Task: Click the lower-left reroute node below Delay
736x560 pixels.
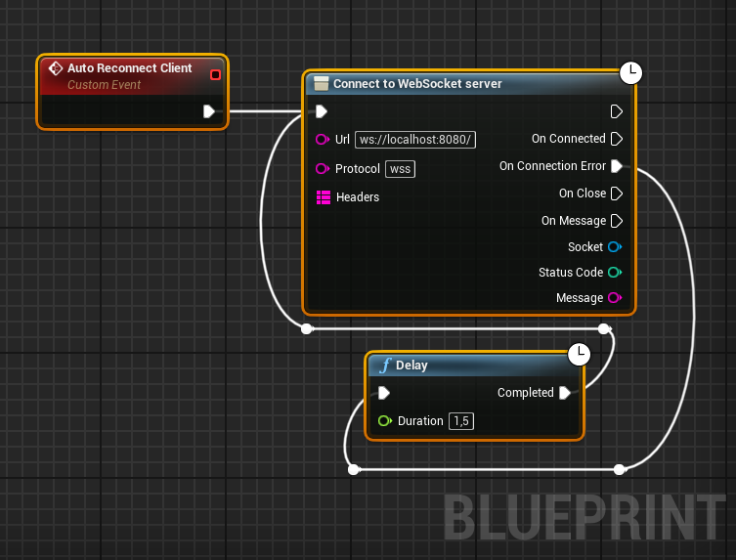Action: click(354, 469)
